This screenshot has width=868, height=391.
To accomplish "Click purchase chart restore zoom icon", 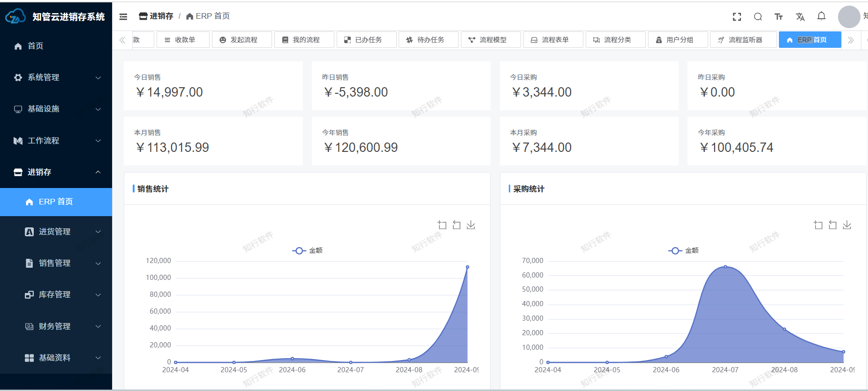I will [832, 225].
